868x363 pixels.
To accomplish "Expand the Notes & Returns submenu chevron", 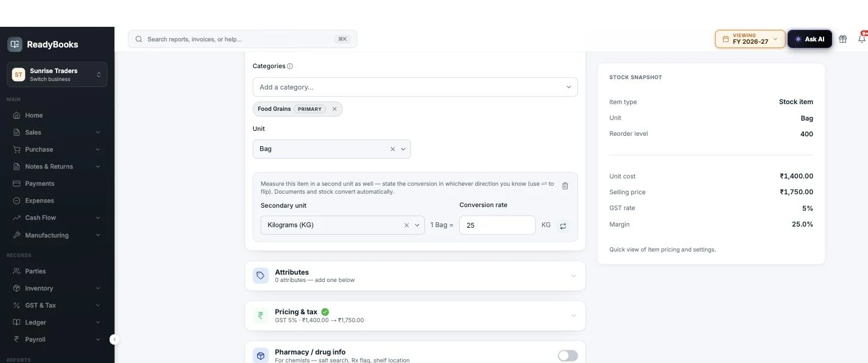I will pos(98,166).
